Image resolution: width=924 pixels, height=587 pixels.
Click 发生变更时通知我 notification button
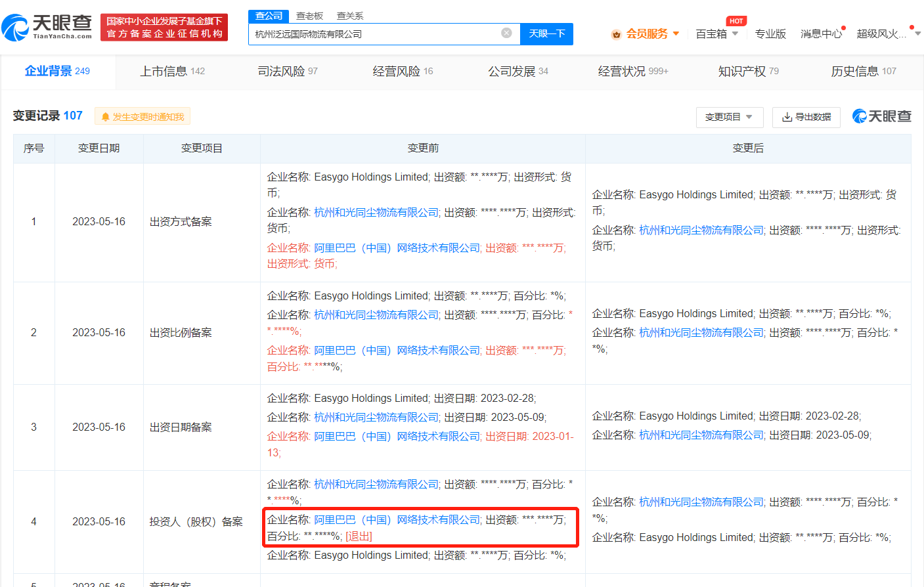coord(143,117)
